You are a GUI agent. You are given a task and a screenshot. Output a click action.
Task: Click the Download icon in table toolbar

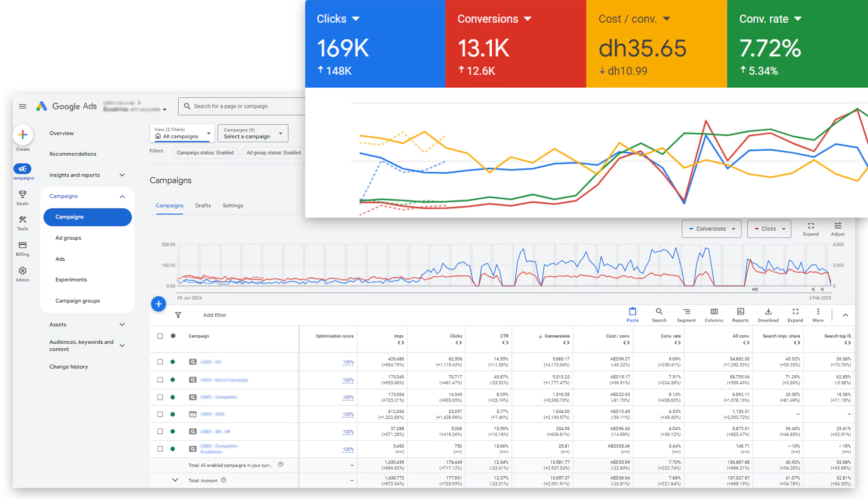tap(768, 312)
